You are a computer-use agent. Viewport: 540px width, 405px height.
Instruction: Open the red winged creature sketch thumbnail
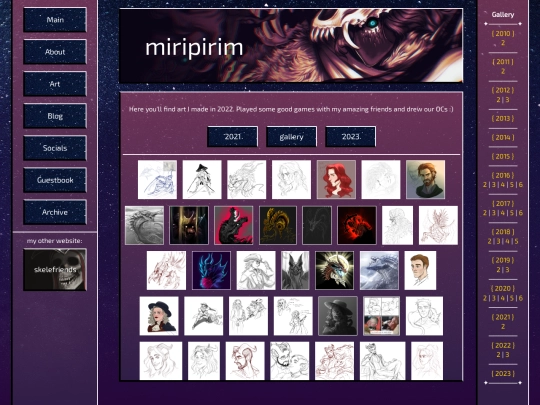click(x=438, y=225)
